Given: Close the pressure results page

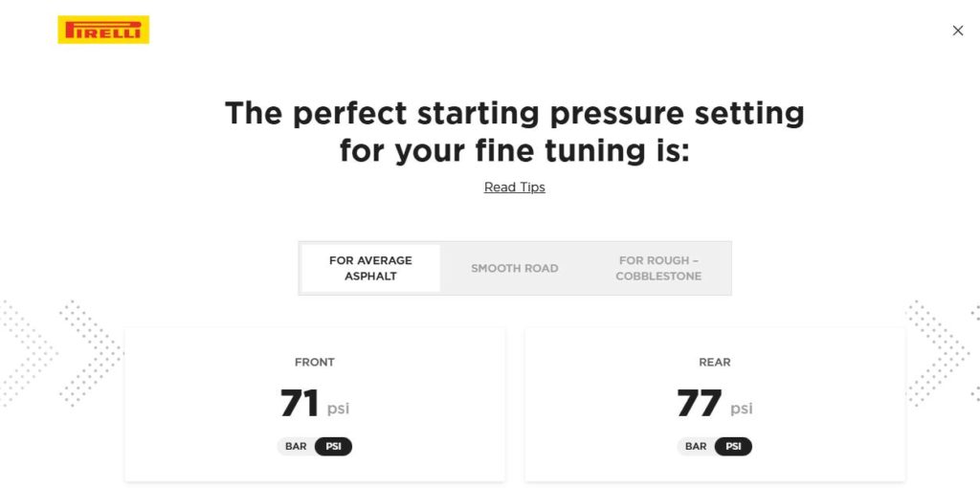Looking at the screenshot, I should (958, 31).
